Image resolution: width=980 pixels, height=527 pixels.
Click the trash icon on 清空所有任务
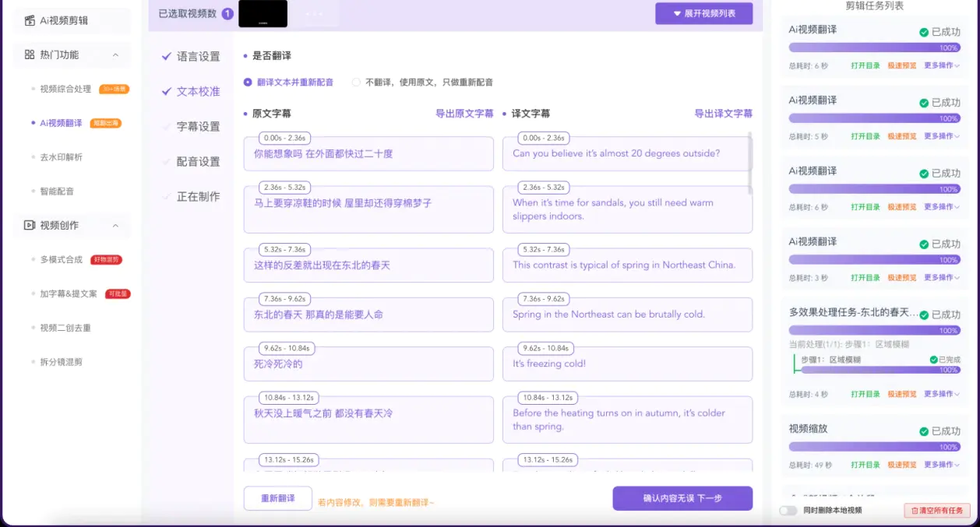[x=915, y=510]
